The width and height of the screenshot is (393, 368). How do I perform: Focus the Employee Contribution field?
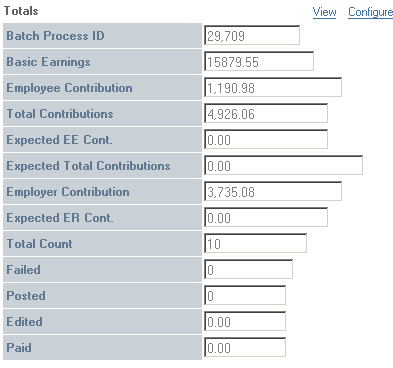pyautogui.click(x=273, y=87)
